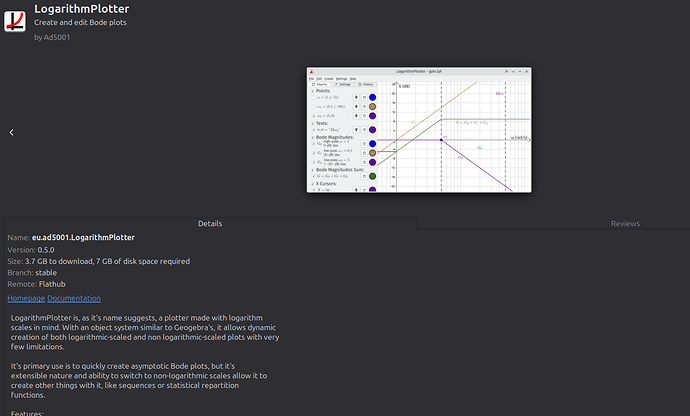Open the LogarithmPlotter screenshot preview
Image resolution: width=690 pixels, height=416 pixels.
click(x=419, y=130)
